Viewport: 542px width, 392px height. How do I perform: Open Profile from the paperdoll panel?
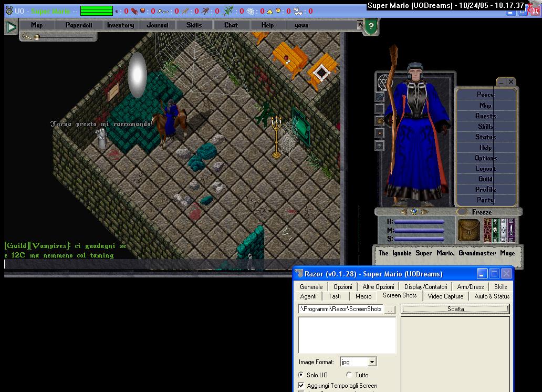point(486,190)
